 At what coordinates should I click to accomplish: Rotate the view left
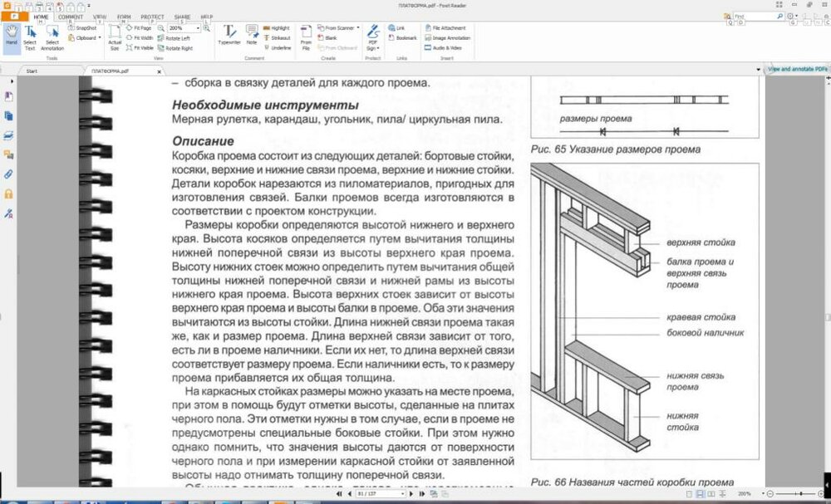coord(178,37)
